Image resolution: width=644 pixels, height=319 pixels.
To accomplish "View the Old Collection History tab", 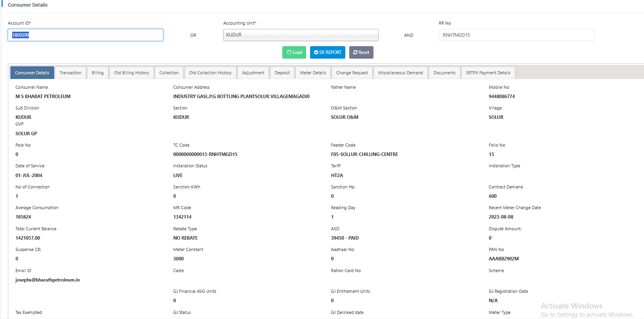I will [210, 73].
